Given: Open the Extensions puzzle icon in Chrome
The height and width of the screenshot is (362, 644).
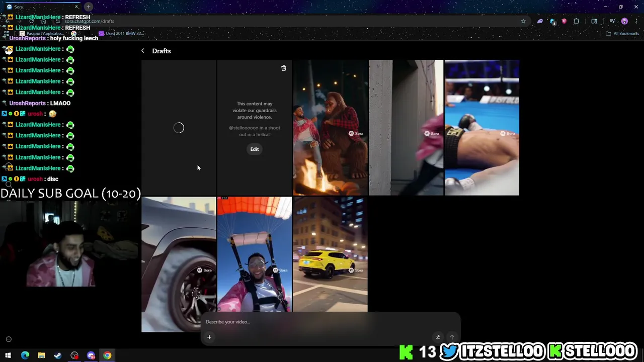Looking at the screenshot, I should pos(577,21).
